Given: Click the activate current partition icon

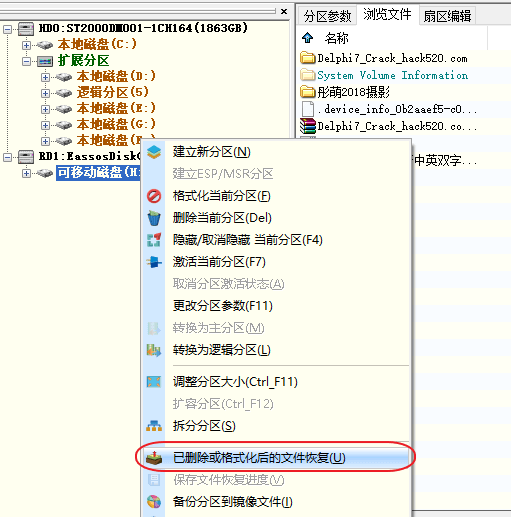Looking at the screenshot, I should [x=154, y=262].
